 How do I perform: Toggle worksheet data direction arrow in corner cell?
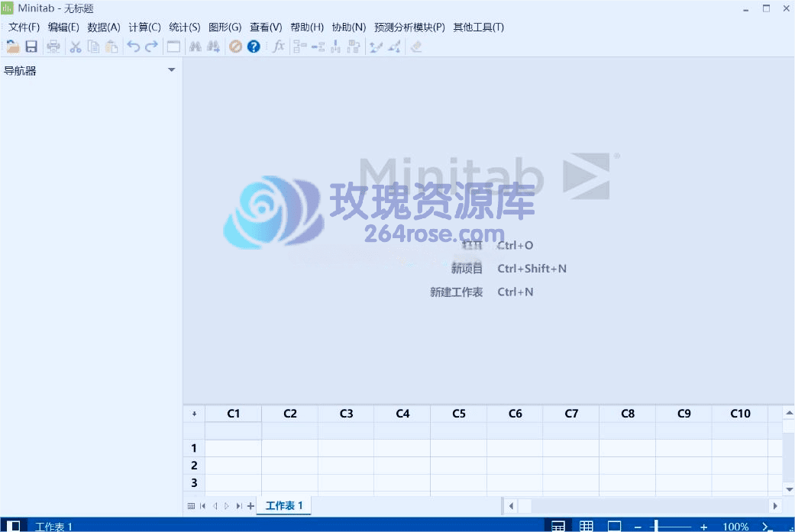tap(194, 414)
